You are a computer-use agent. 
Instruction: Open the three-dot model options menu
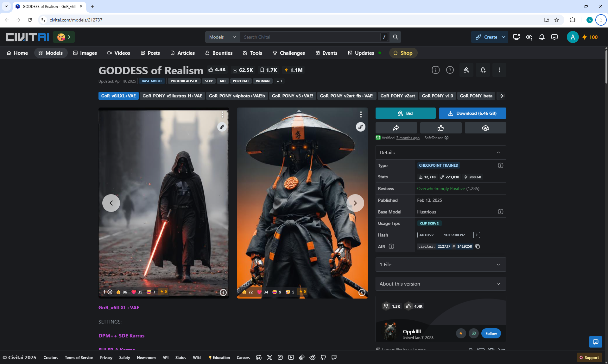499,70
